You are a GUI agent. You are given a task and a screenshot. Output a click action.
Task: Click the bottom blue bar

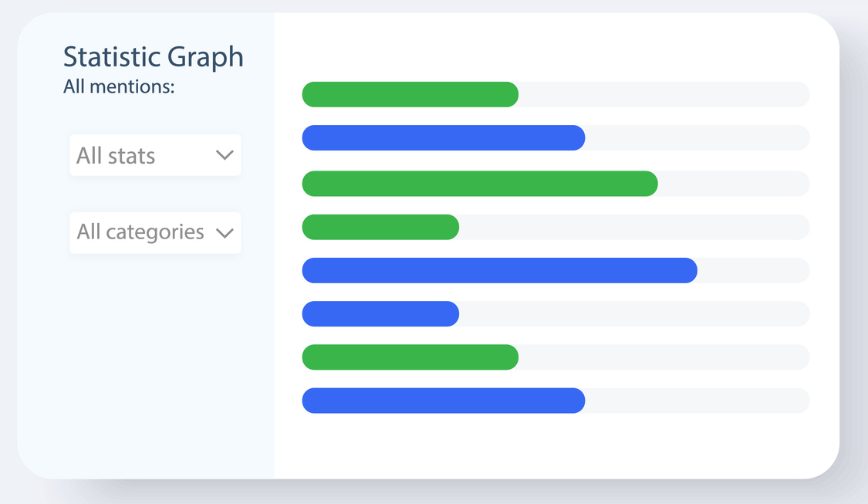coord(443,401)
